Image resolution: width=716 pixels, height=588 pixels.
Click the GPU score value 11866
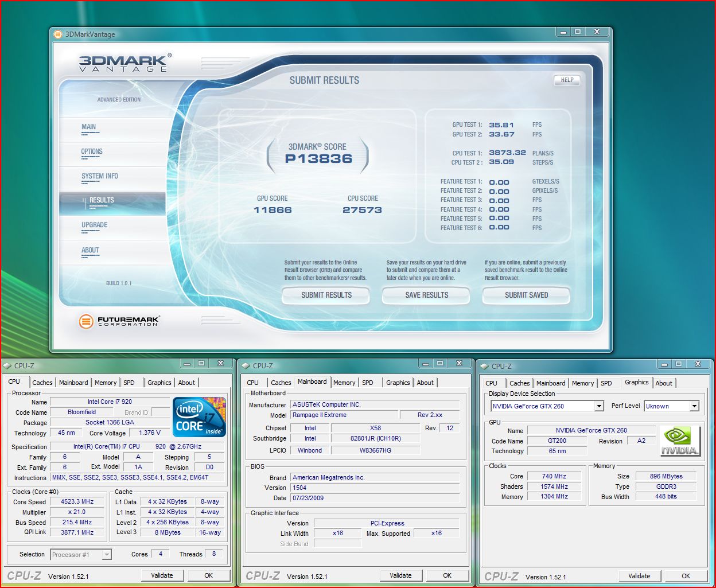pyautogui.click(x=273, y=211)
